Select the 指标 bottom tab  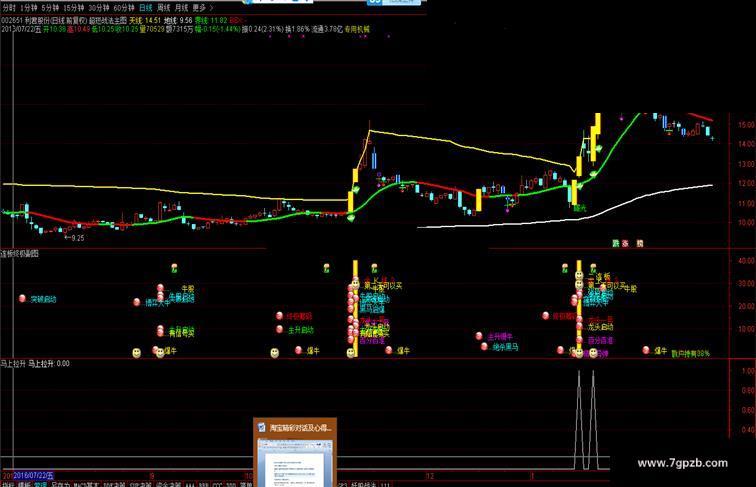pos(8,485)
